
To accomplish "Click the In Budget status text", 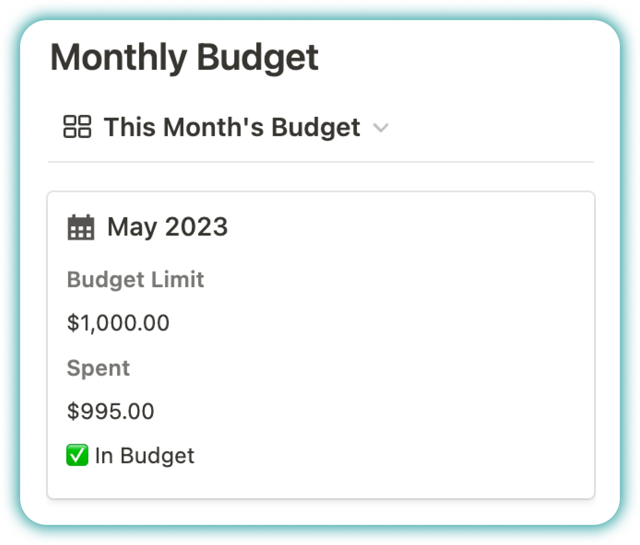I will coord(144,456).
